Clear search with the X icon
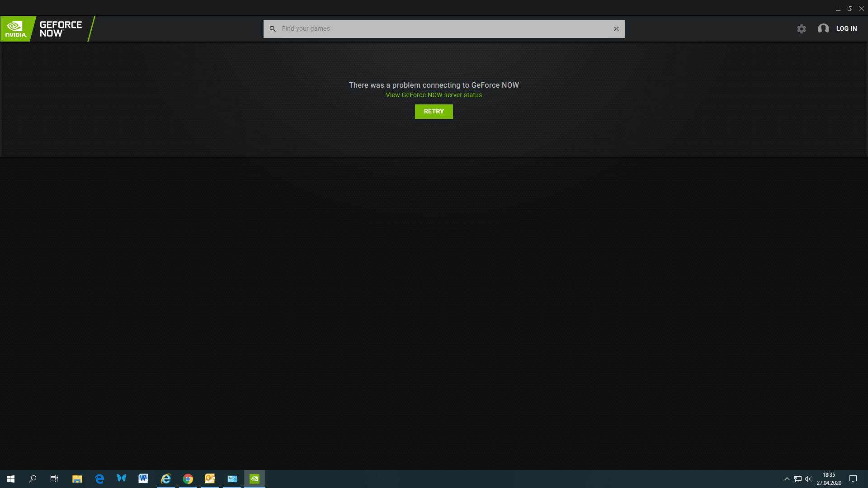Screen dimensions: 868x488 coord(616,29)
